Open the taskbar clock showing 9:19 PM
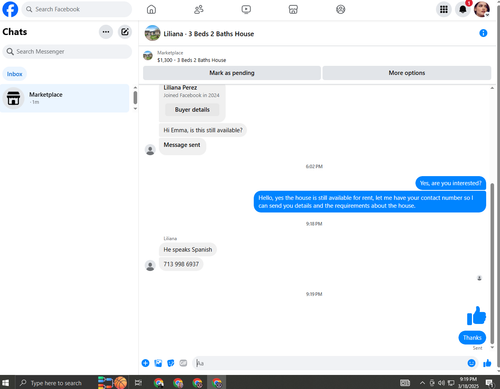 tap(468, 383)
